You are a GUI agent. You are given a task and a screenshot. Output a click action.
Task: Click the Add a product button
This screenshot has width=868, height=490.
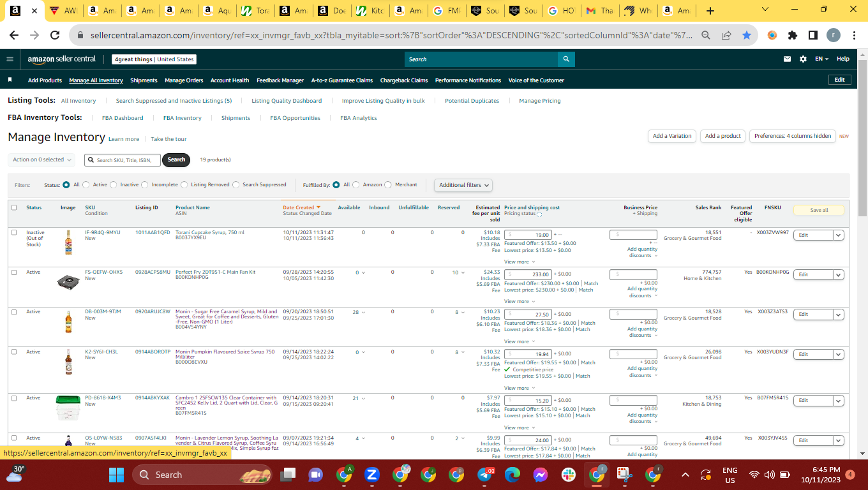(723, 136)
